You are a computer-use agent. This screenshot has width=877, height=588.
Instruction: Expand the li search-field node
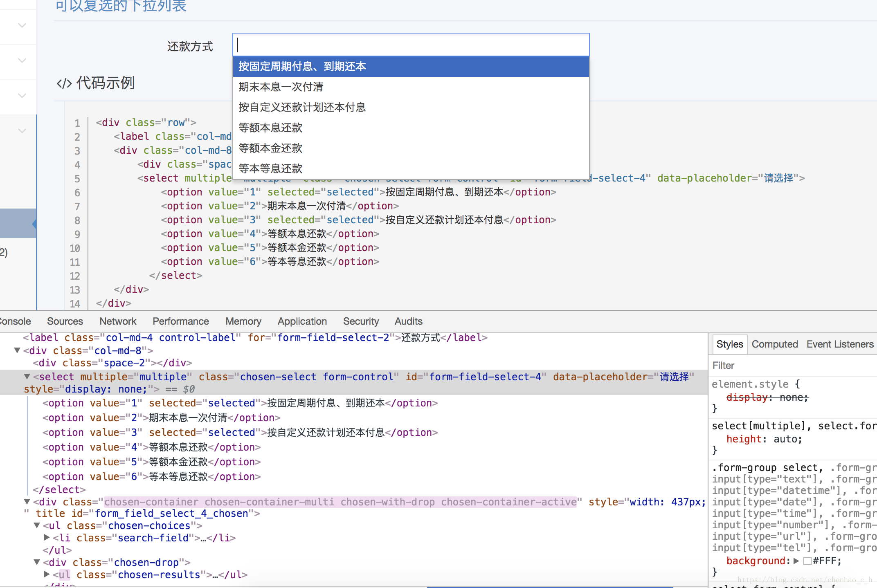point(47,538)
